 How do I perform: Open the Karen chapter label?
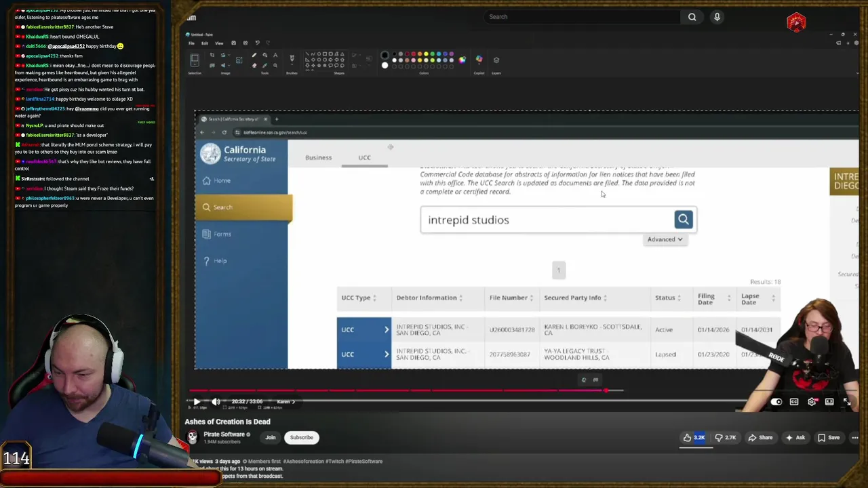tap(285, 402)
